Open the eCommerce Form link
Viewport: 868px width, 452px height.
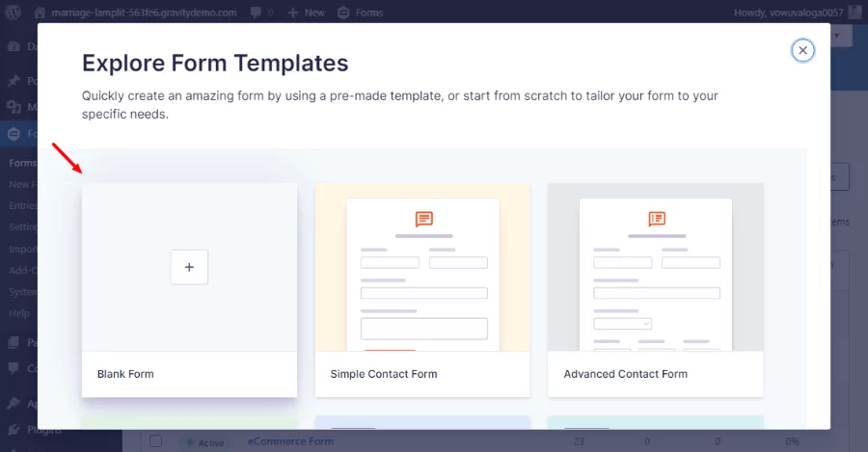click(290, 441)
